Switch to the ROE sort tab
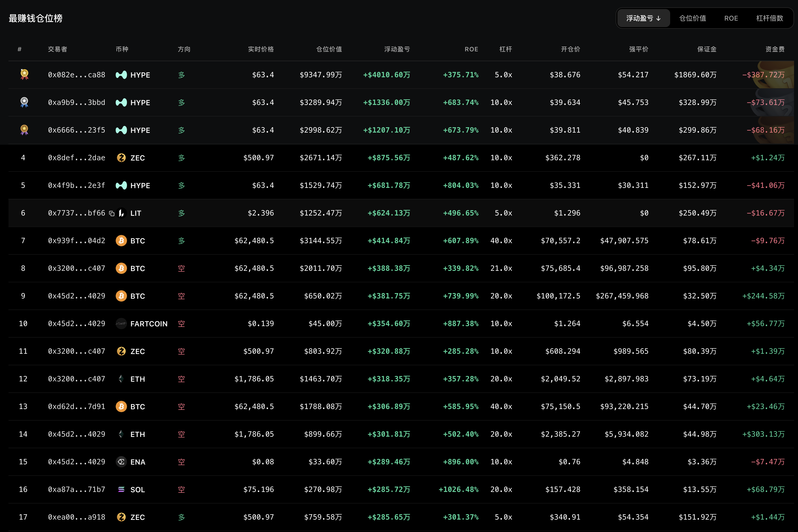The image size is (798, 532). coord(731,18)
